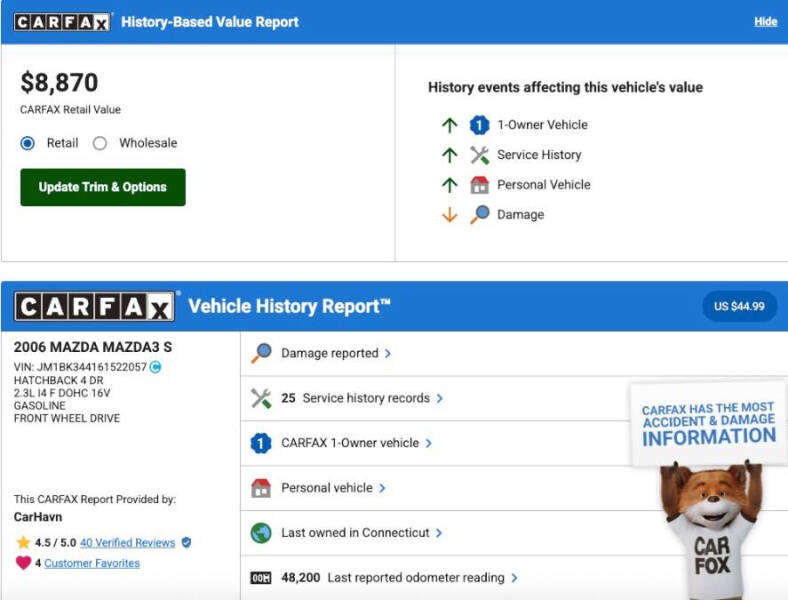Screen dimensions: 788x600
Task: Click the wrench icon for service history records
Action: click(x=261, y=398)
